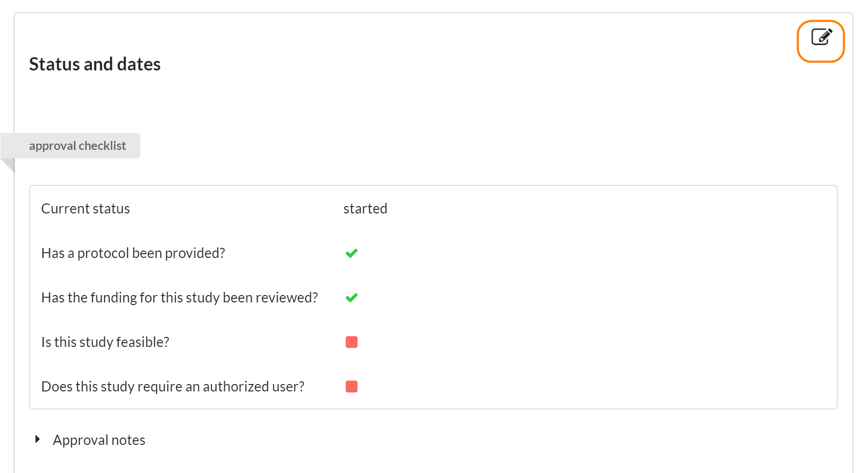Viewport: 868px width, 473px height.
Task: Click green checkmark for funding reviewed
Action: [x=352, y=298]
